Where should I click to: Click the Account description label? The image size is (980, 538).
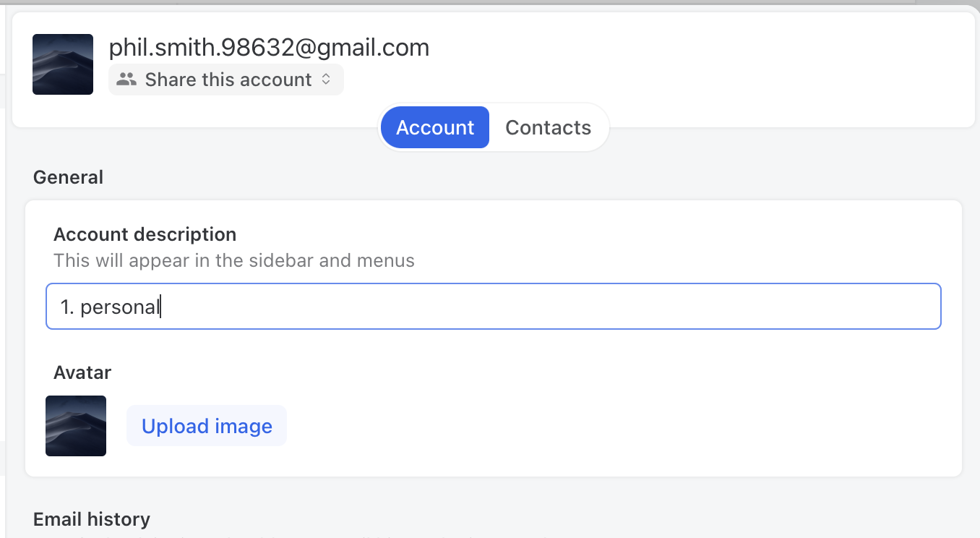[x=145, y=234]
